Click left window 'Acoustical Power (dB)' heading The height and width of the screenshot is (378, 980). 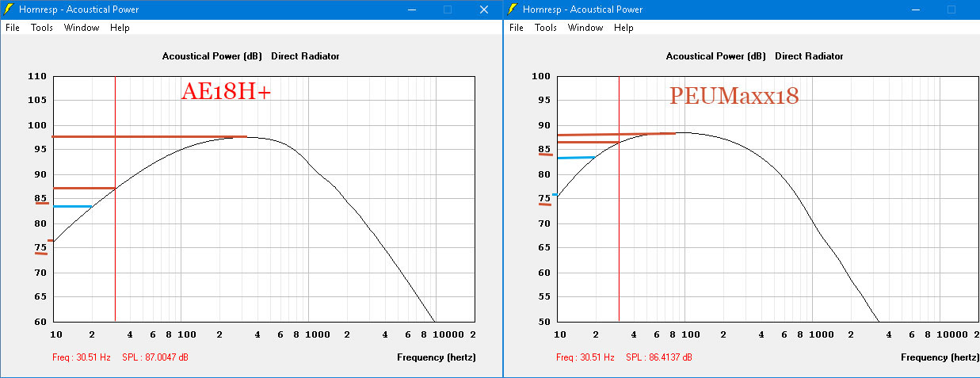212,56
